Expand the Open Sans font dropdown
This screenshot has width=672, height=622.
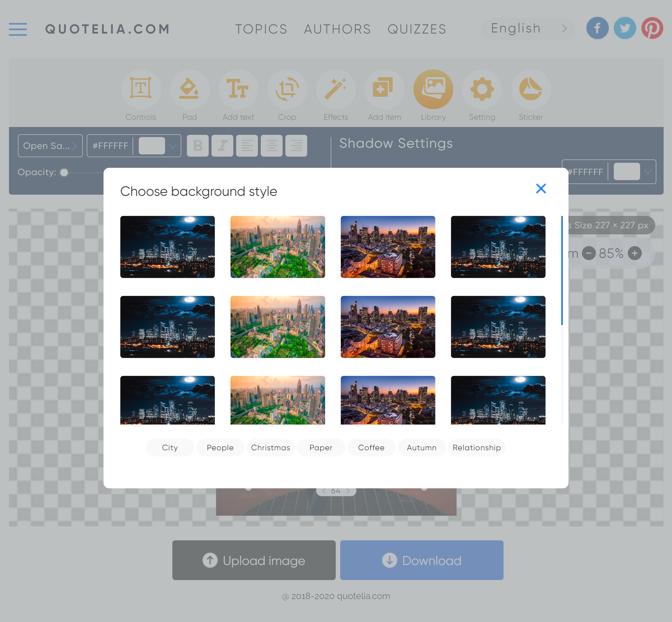tap(50, 146)
